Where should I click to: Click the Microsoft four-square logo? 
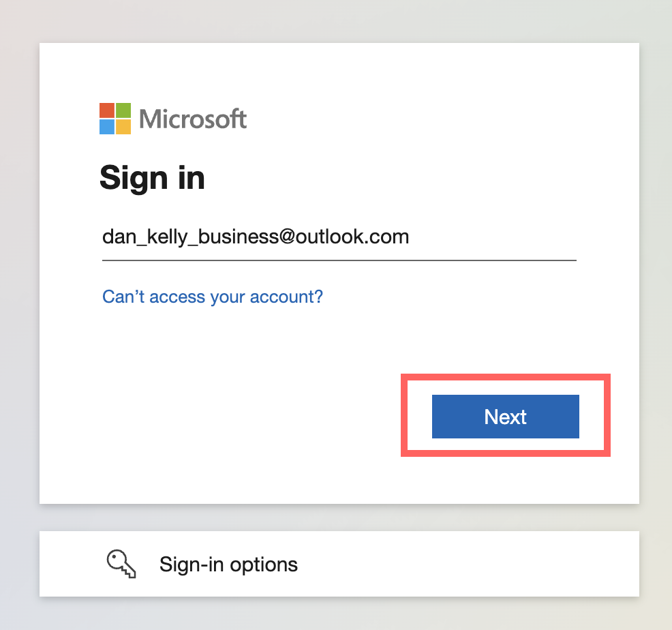point(115,119)
